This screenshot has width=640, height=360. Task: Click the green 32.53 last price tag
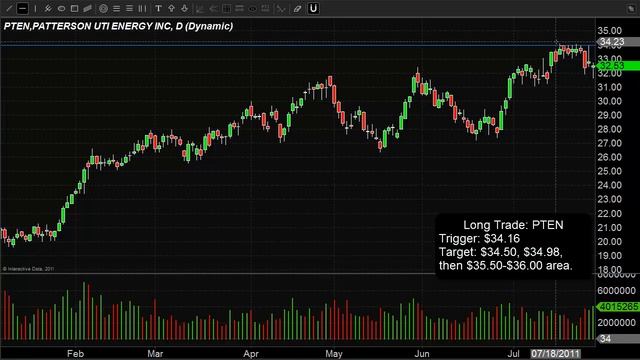[x=618, y=66]
